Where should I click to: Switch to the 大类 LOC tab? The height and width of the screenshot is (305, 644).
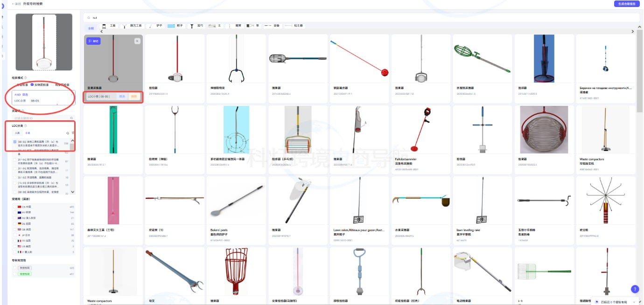point(17,133)
